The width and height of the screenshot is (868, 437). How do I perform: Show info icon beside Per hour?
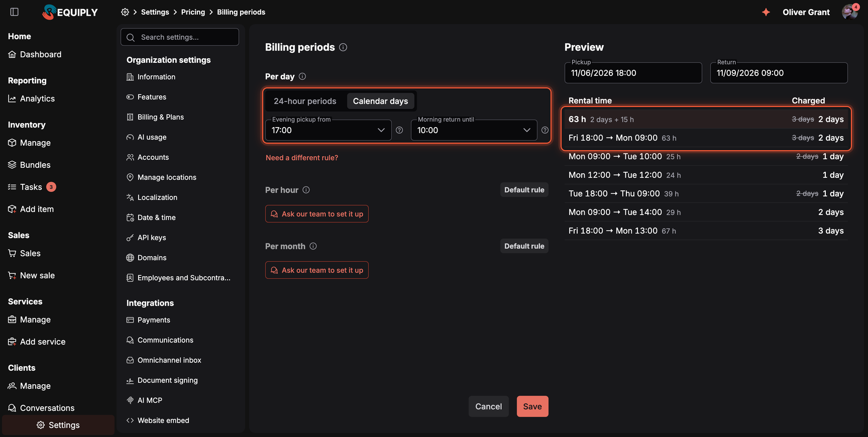pos(306,190)
